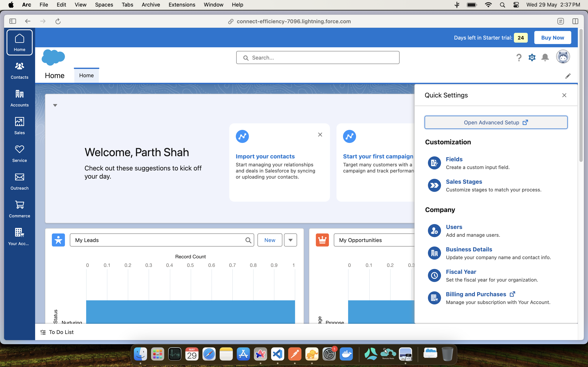Toggle Arc split view button

(575, 21)
